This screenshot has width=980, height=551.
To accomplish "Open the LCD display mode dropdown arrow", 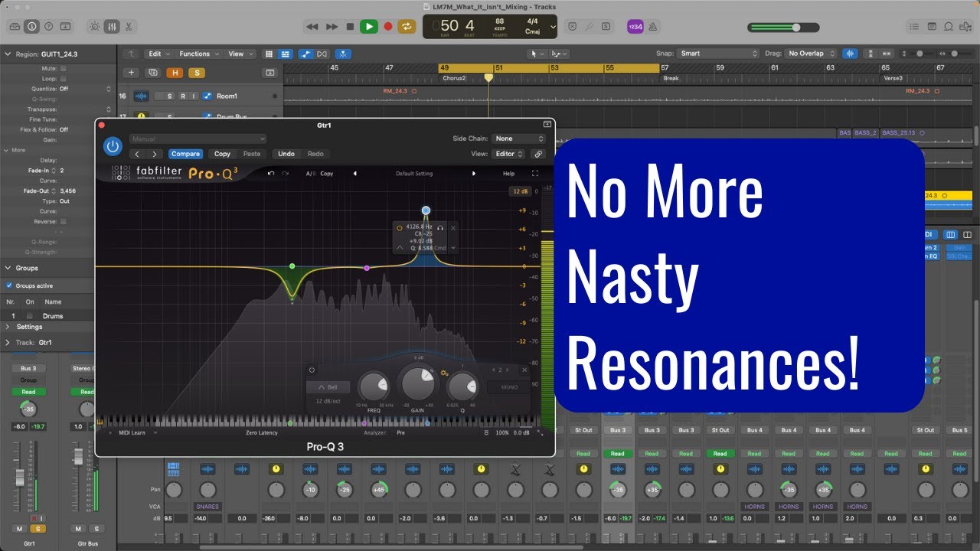I will click(551, 26).
